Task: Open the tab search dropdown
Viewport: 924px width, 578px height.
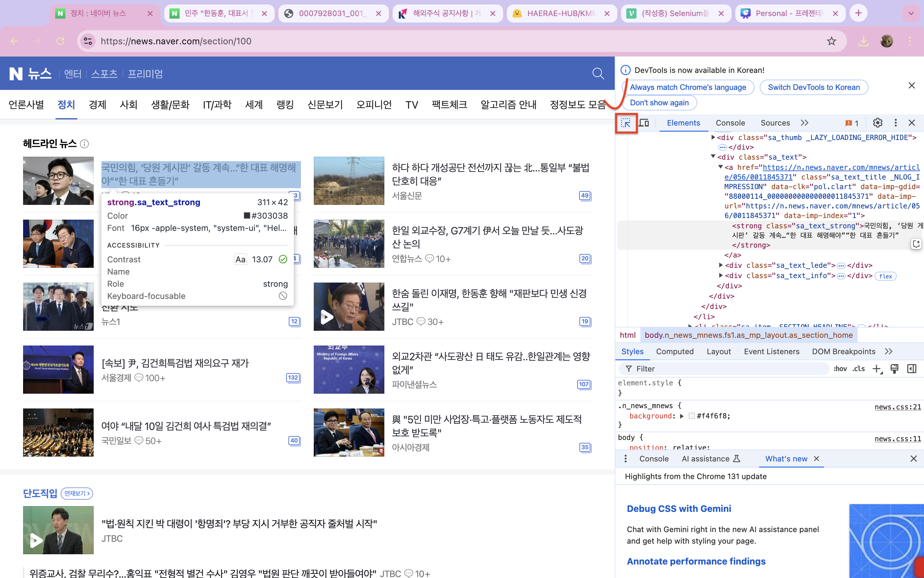Action: [x=911, y=13]
